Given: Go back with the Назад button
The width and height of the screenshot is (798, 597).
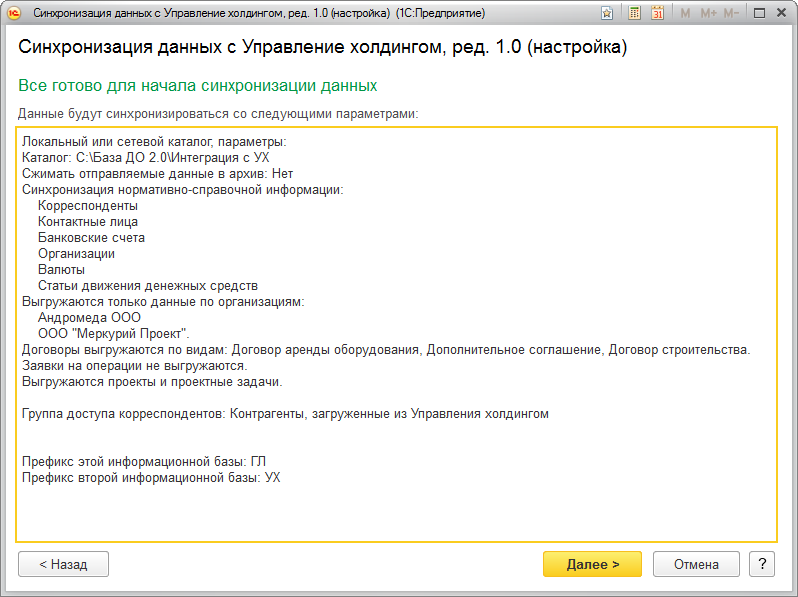Looking at the screenshot, I should click(64, 564).
